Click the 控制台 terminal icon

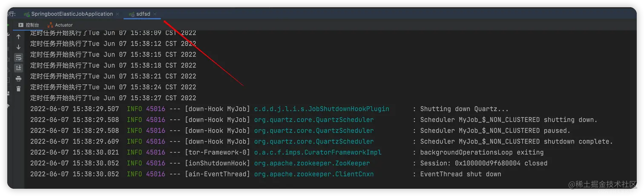[x=21, y=25]
